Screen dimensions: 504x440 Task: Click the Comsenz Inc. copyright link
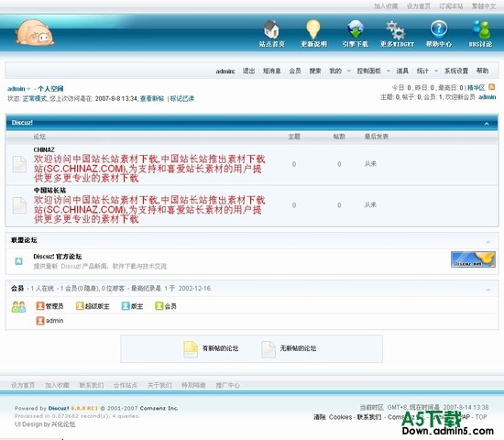click(159, 408)
